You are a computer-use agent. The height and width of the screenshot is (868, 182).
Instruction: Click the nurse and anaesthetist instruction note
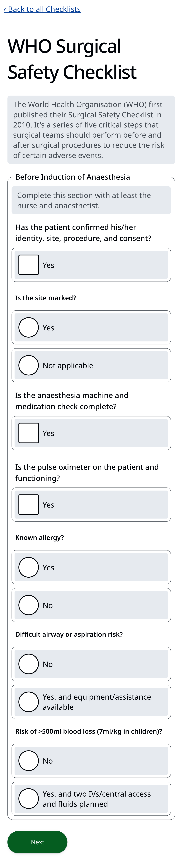[91, 200]
